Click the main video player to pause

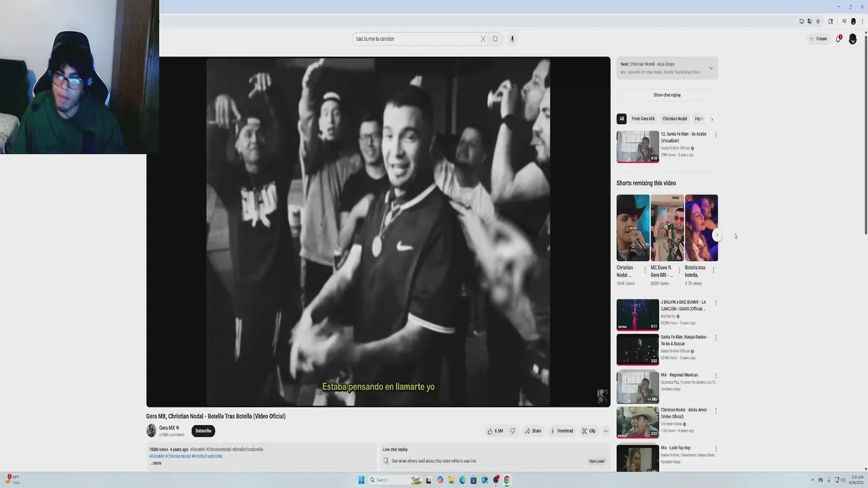pyautogui.click(x=378, y=232)
